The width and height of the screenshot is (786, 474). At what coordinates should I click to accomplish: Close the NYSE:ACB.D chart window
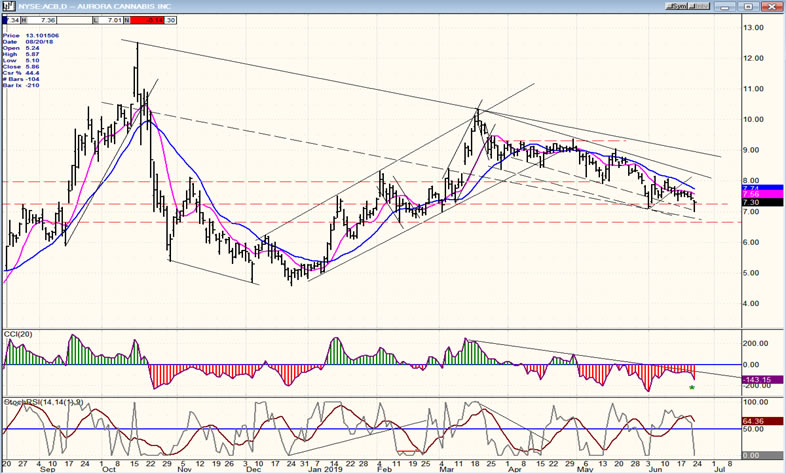774,5
